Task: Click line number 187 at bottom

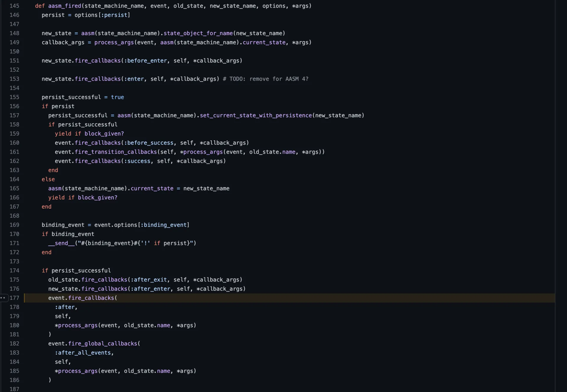Action: coord(14,389)
